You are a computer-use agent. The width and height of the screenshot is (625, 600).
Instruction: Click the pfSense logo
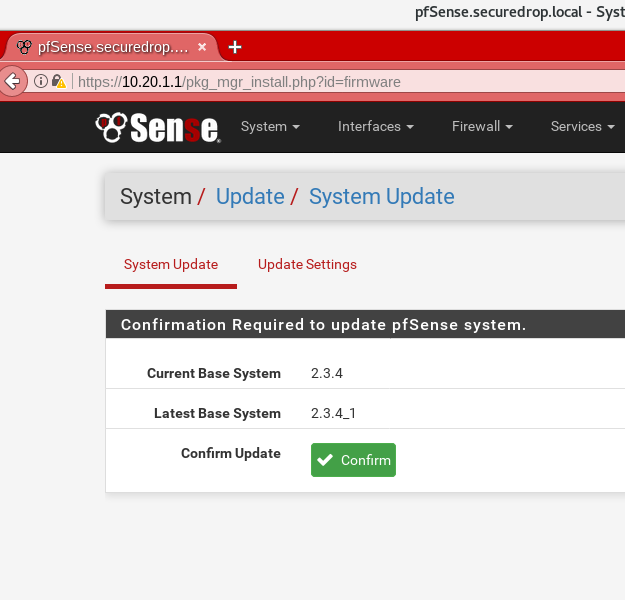pos(158,128)
